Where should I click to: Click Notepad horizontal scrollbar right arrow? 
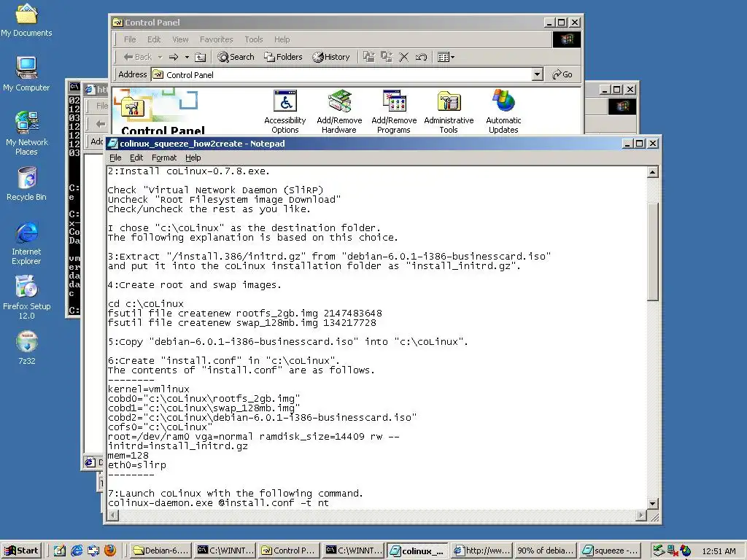tap(641, 516)
